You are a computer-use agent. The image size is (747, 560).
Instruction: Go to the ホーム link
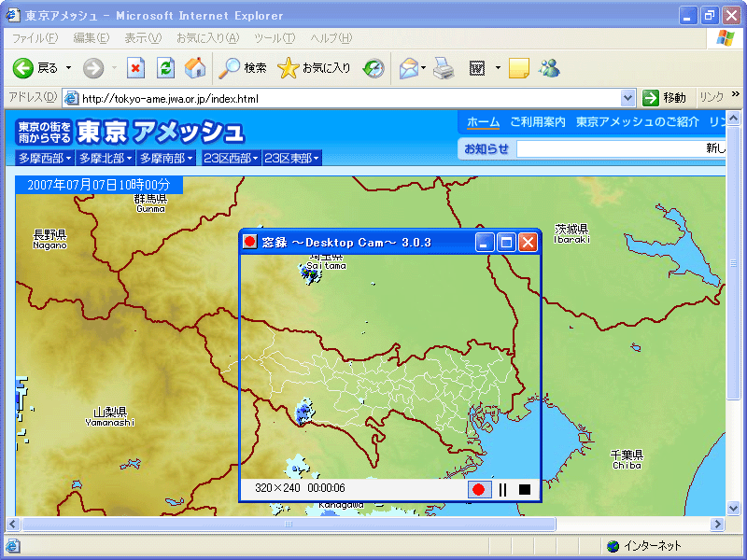[x=483, y=122]
